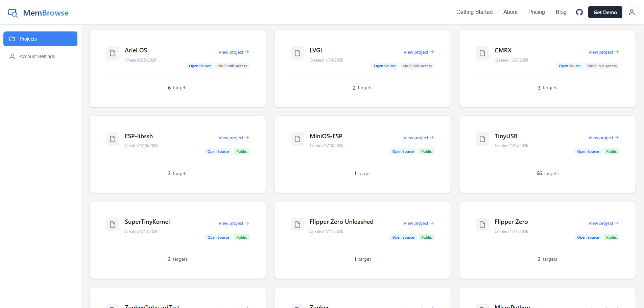Navigate to the Pricing page
Image resolution: width=644 pixels, height=308 pixels.
click(536, 12)
